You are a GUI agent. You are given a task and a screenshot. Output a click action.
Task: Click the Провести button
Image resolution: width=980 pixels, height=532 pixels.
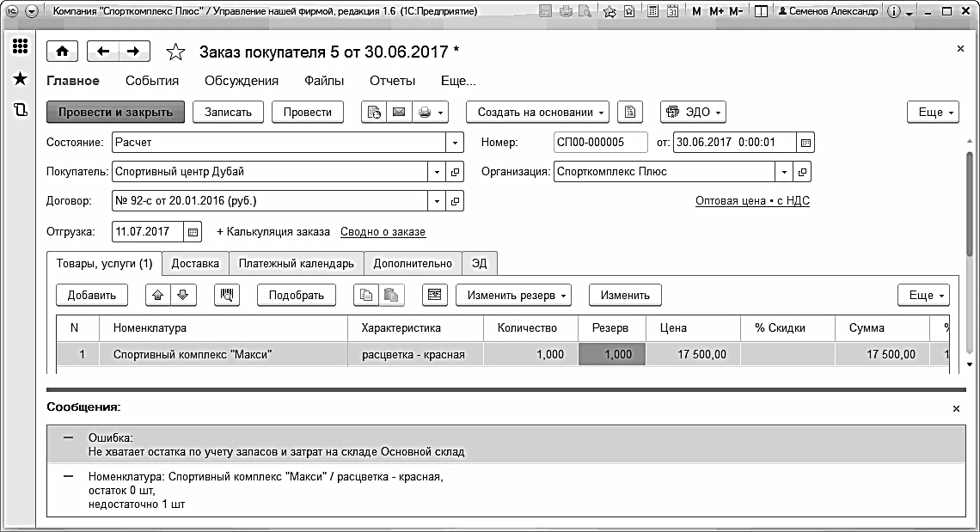(x=308, y=113)
